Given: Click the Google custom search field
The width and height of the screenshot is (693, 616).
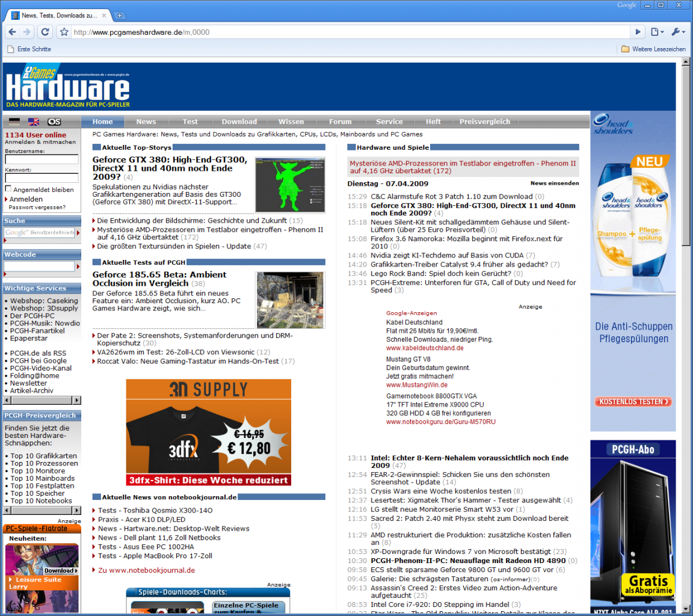Looking at the screenshot, I should (x=39, y=232).
